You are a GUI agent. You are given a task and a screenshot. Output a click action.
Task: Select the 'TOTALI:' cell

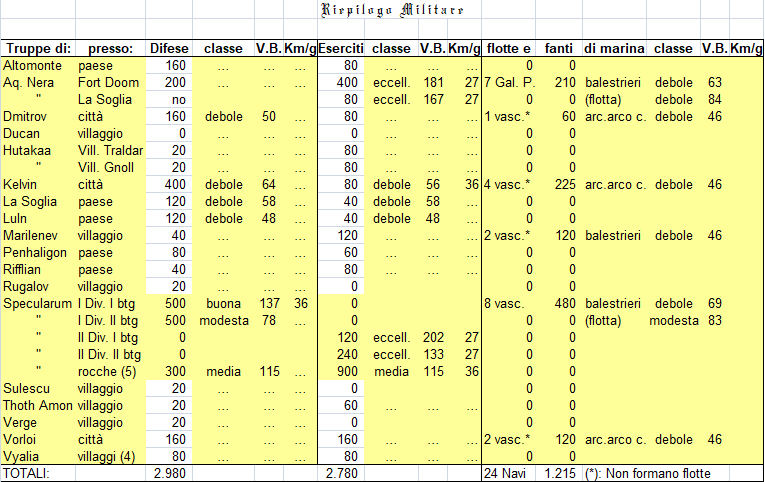pyautogui.click(x=26, y=473)
